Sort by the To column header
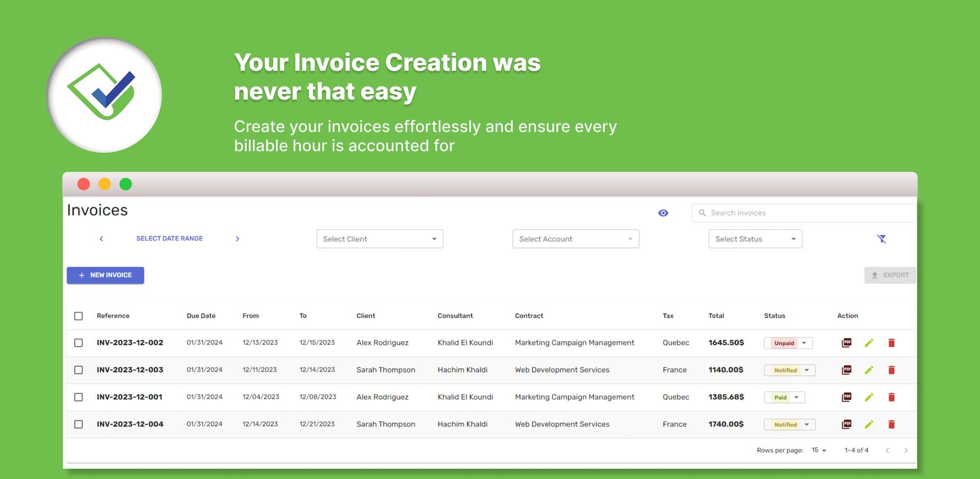 [x=303, y=316]
